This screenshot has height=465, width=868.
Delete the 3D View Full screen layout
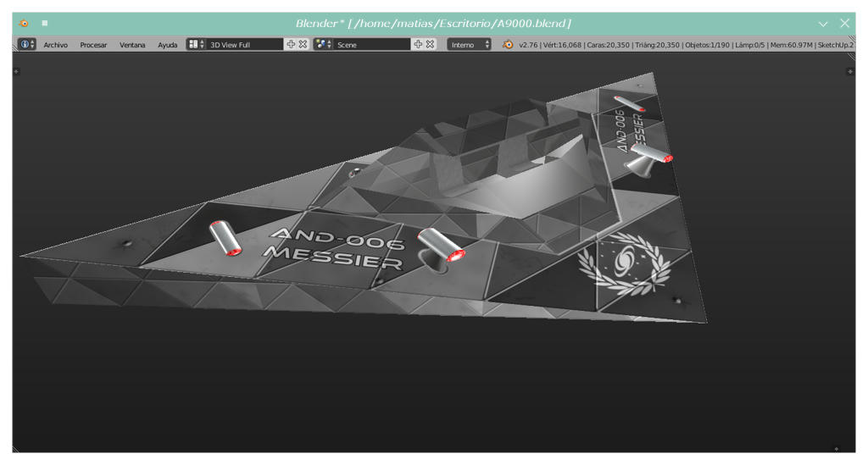(303, 44)
